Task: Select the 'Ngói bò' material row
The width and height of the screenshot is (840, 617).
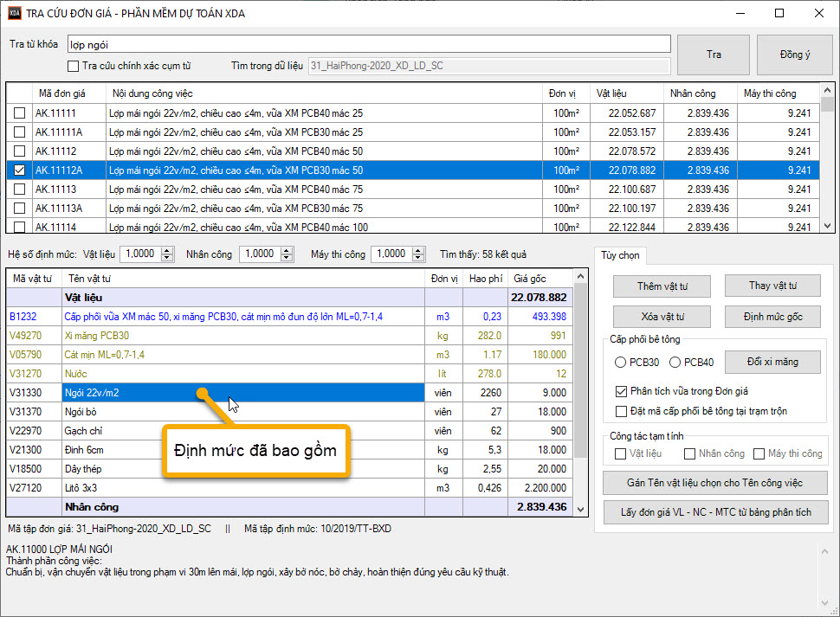Action: point(289,412)
